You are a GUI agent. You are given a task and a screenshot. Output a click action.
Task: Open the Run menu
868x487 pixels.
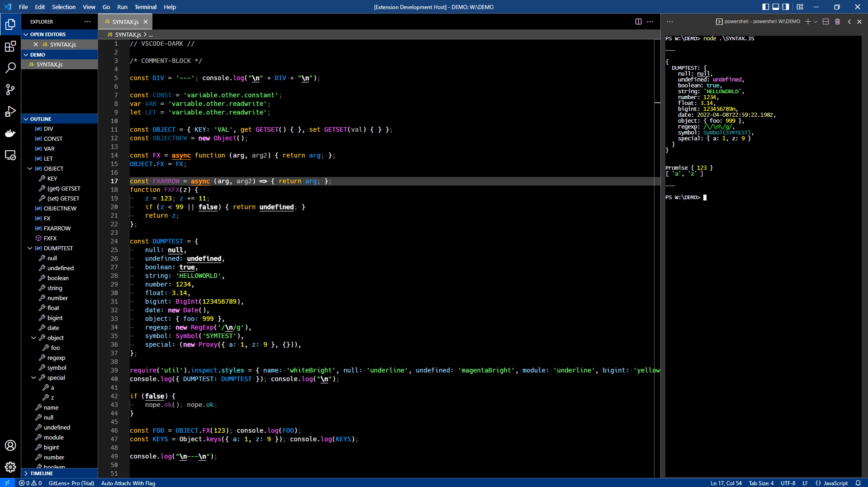click(122, 7)
